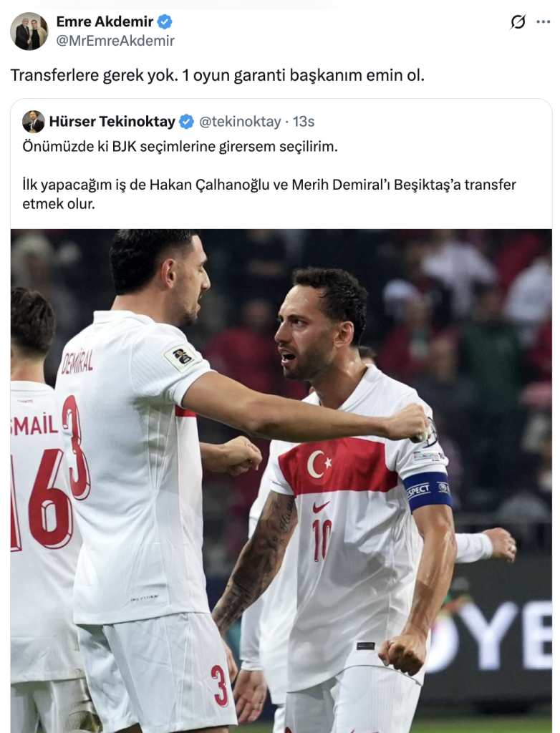Click the 13s timestamp on quoted tweet

pos(304,122)
